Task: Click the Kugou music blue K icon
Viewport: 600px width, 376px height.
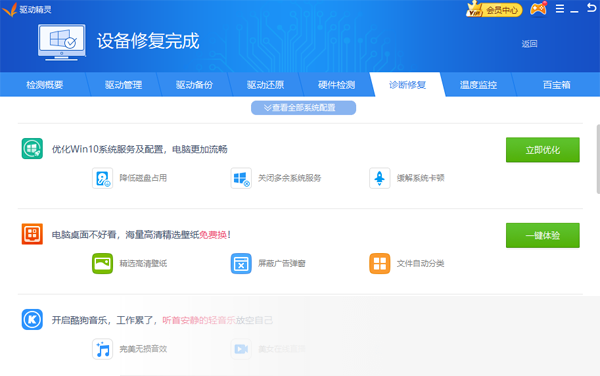Action: tap(32, 319)
